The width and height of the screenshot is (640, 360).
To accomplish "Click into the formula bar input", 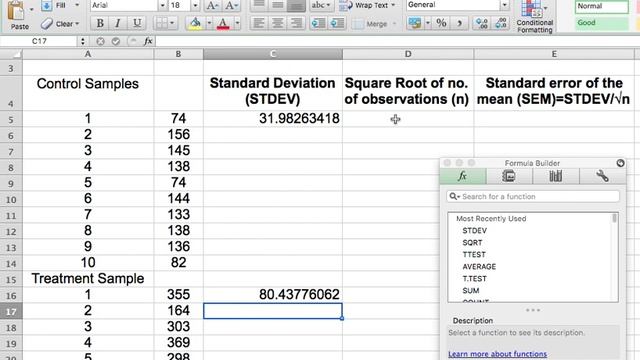I will (x=397, y=41).
